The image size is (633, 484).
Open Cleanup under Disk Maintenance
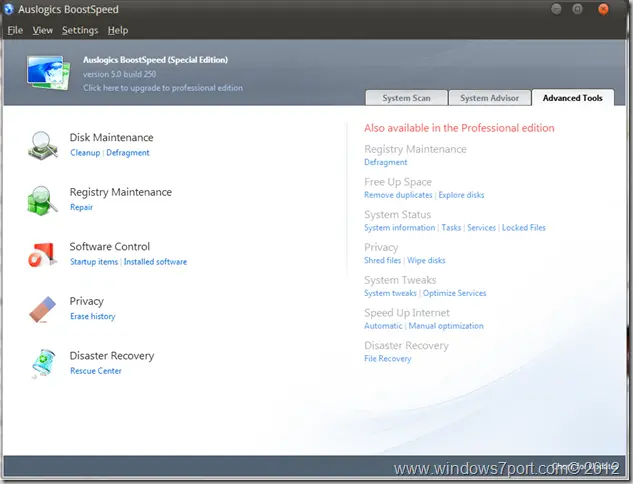(85, 153)
